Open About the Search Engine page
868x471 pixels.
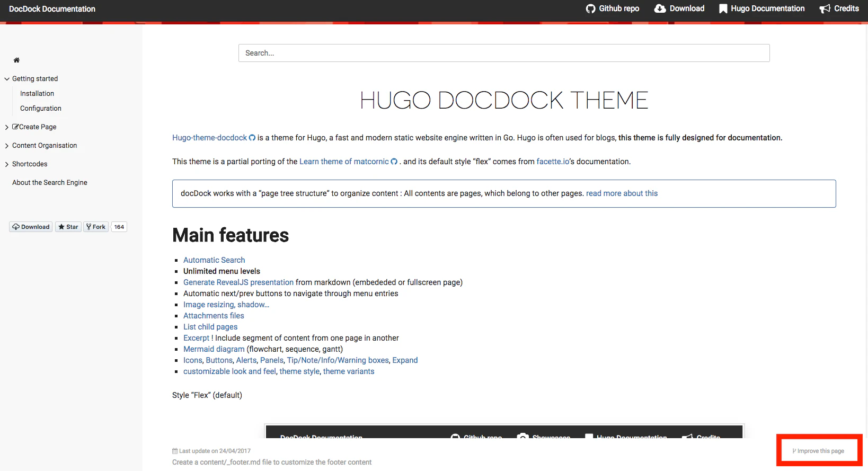(50, 182)
